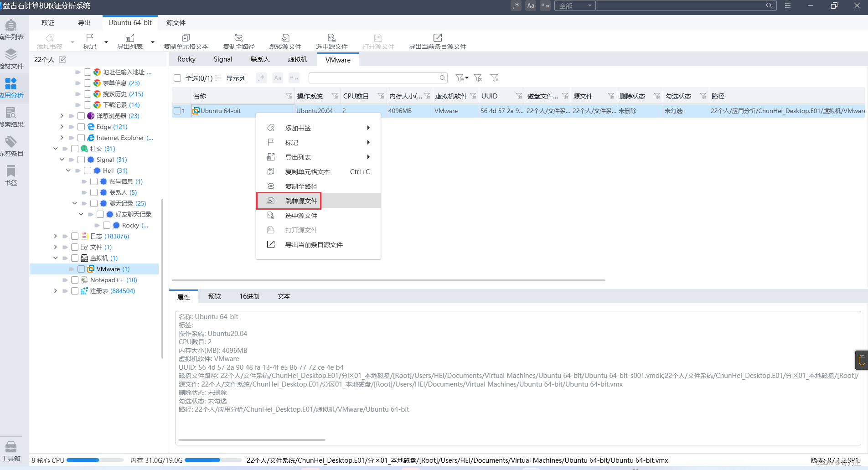Switch to the 16进制 tab
Image resolution: width=868 pixels, height=470 pixels.
coord(249,296)
